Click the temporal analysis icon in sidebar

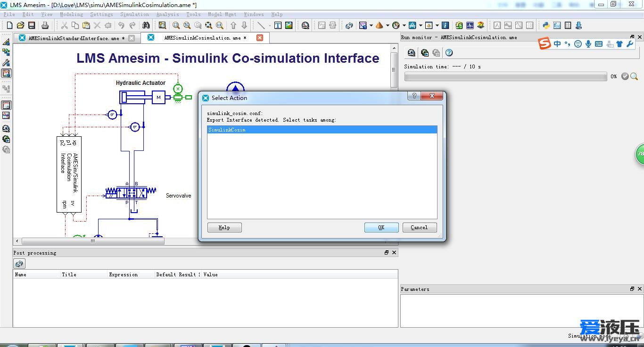[x=6, y=105]
